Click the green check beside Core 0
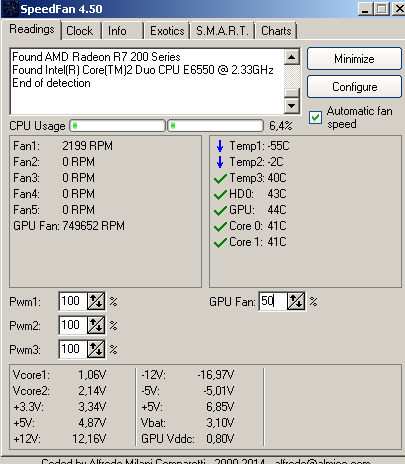 coord(220,227)
